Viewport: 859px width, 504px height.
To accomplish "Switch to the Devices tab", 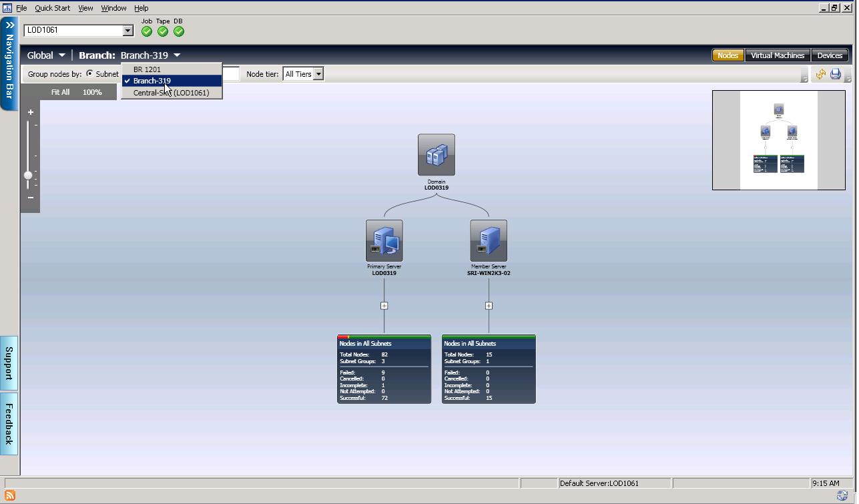I will [830, 55].
